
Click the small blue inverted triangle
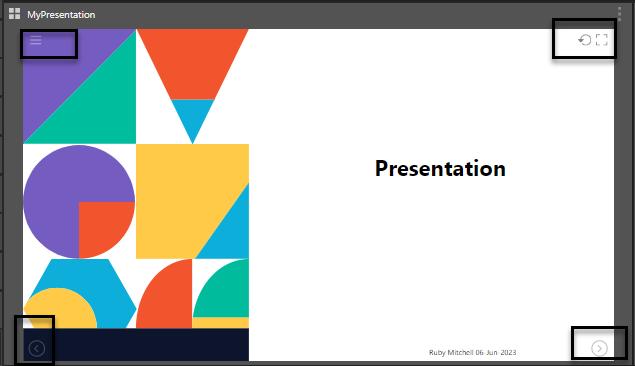pyautogui.click(x=192, y=117)
